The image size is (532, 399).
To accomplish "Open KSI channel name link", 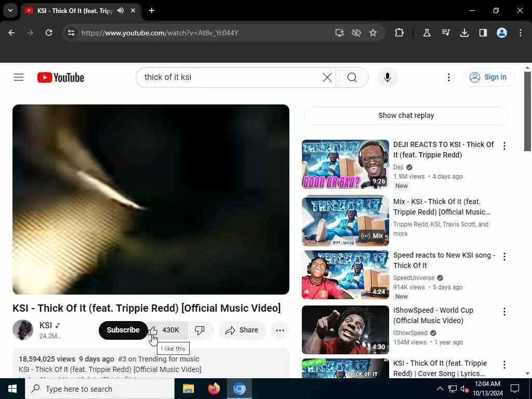I will coord(46,325).
